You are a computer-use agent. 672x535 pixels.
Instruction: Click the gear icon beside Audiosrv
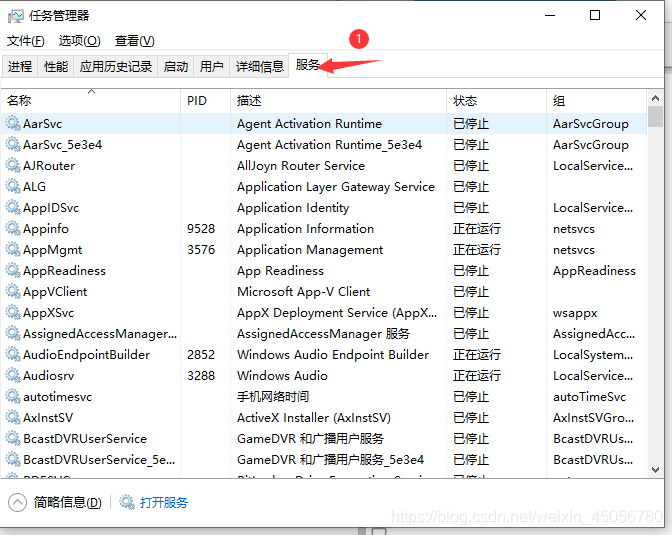click(x=13, y=376)
